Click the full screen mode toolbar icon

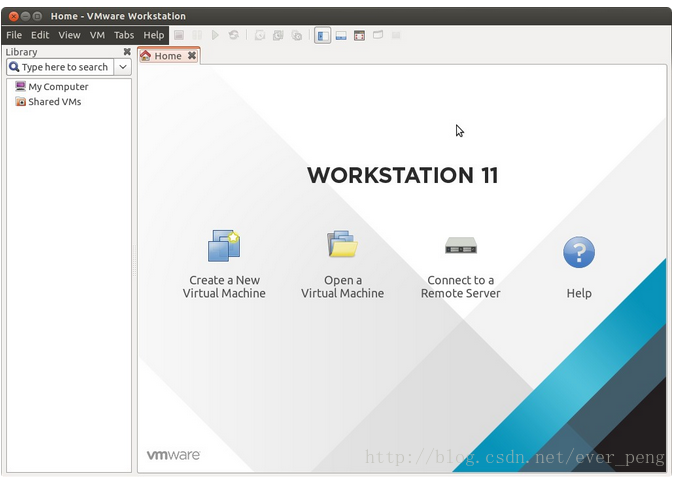point(359,35)
